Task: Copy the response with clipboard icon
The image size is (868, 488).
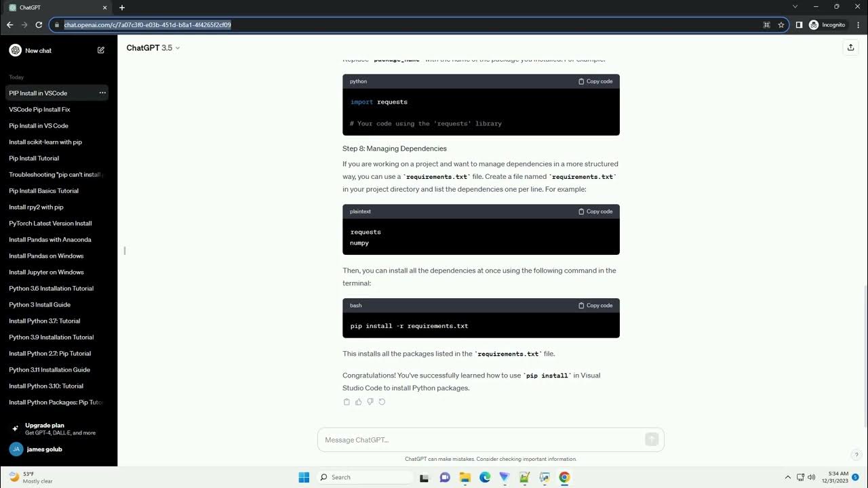Action: click(347, 402)
